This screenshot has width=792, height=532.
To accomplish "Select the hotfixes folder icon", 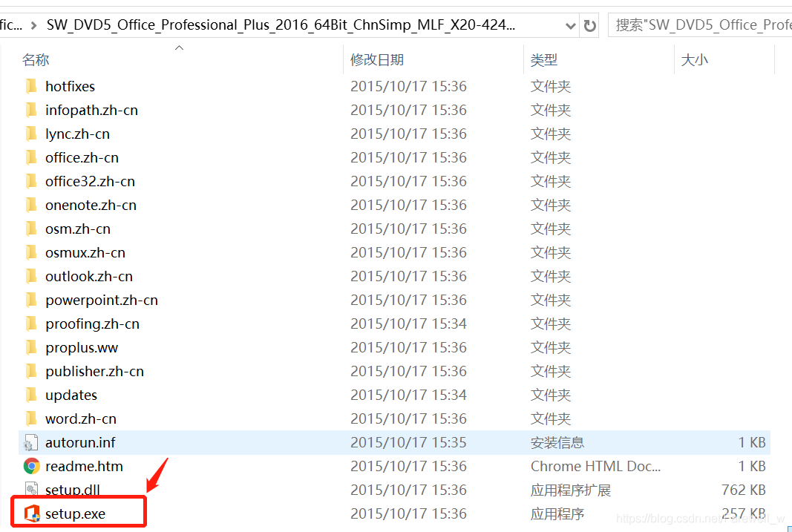I will tap(31, 86).
